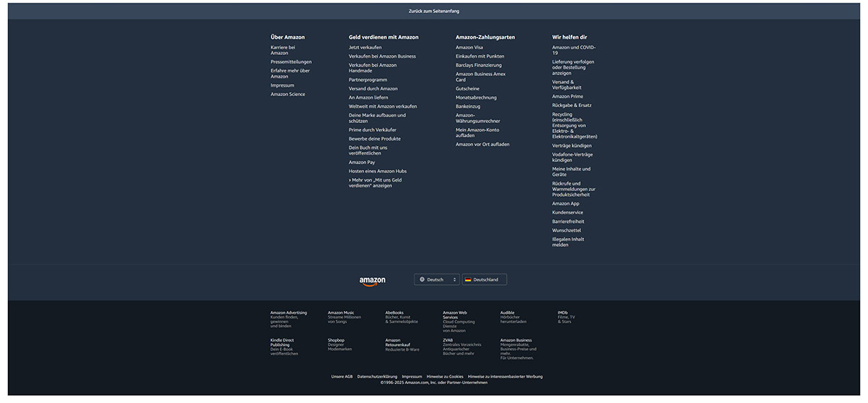Click 'Versand & Verfügbarkeit' link
Viewport: 868px width, 403px height.
click(x=567, y=85)
